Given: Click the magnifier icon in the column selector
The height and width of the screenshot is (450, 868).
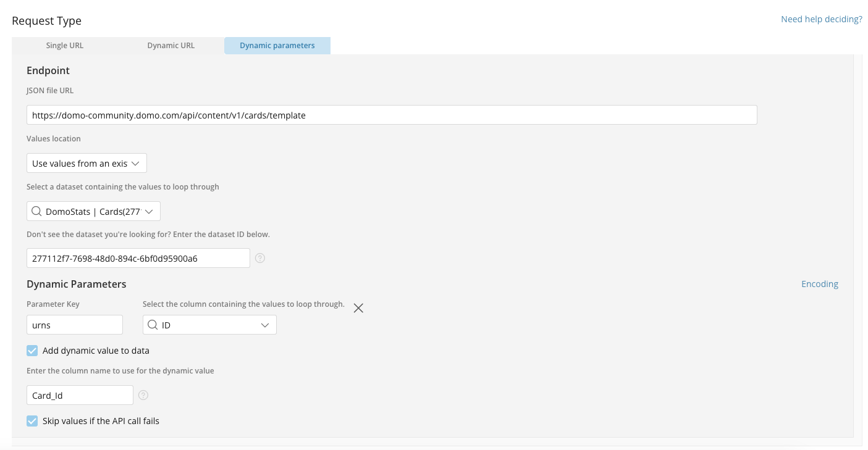Looking at the screenshot, I should 152,325.
